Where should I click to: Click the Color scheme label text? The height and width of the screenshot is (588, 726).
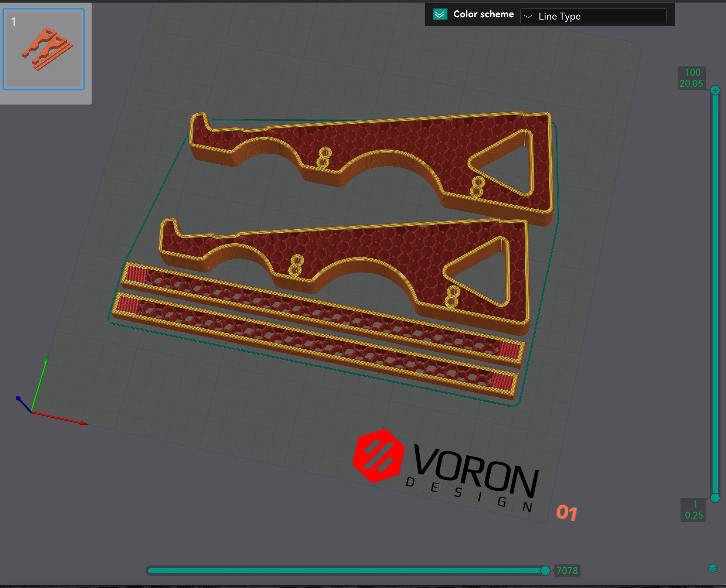click(x=483, y=14)
